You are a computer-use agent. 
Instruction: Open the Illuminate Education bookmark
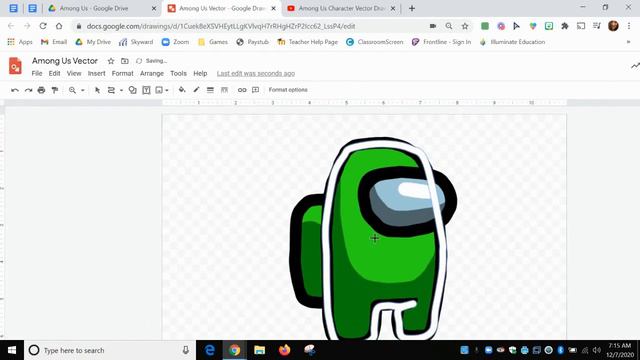click(512, 42)
